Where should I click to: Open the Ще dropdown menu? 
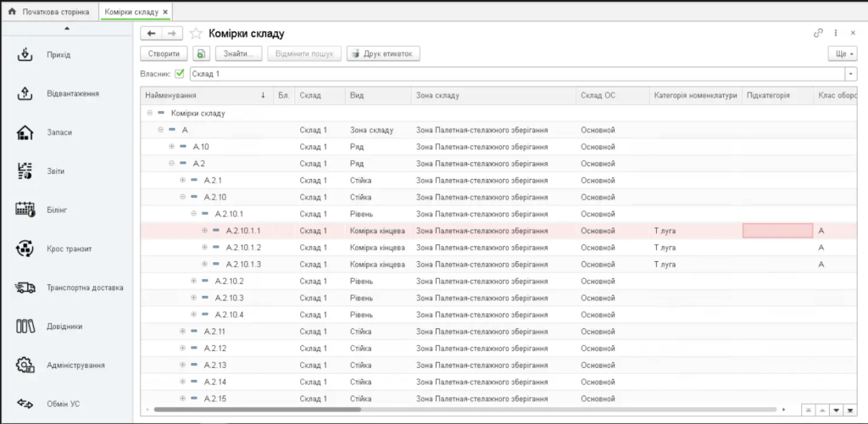(x=842, y=53)
